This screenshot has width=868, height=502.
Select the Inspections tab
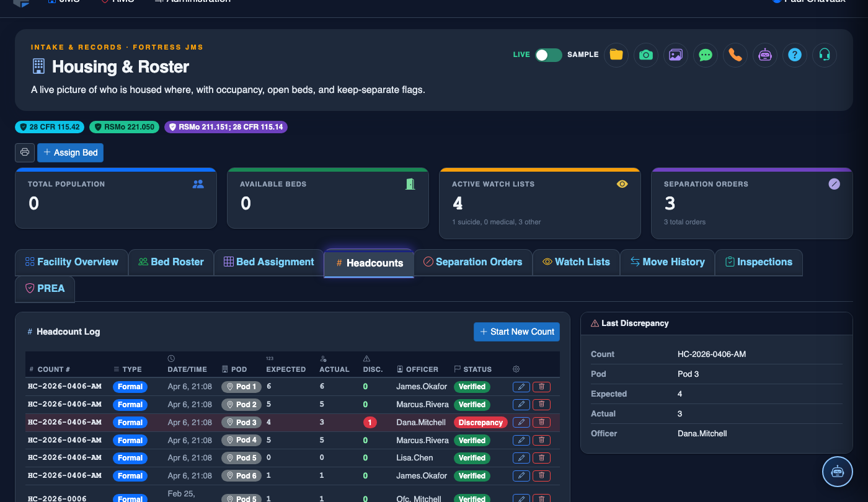tap(758, 262)
